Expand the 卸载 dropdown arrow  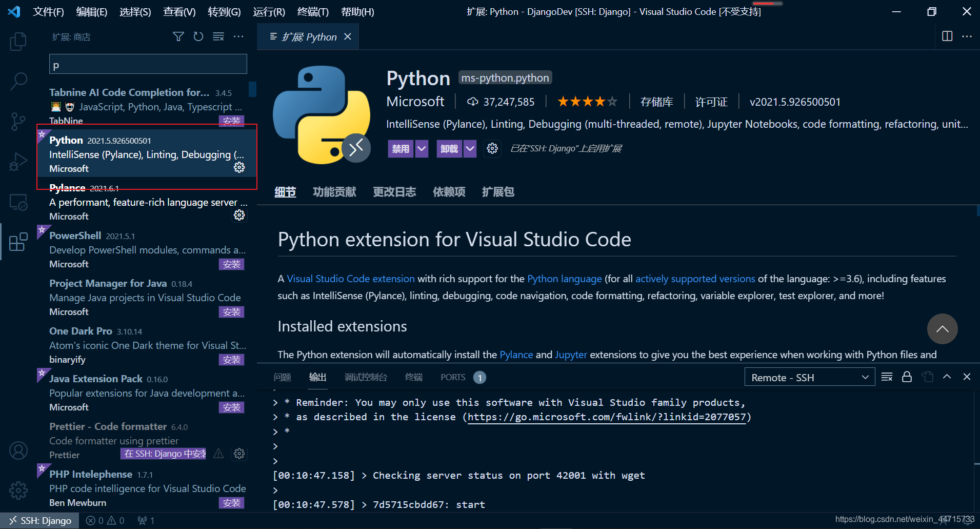(x=470, y=149)
